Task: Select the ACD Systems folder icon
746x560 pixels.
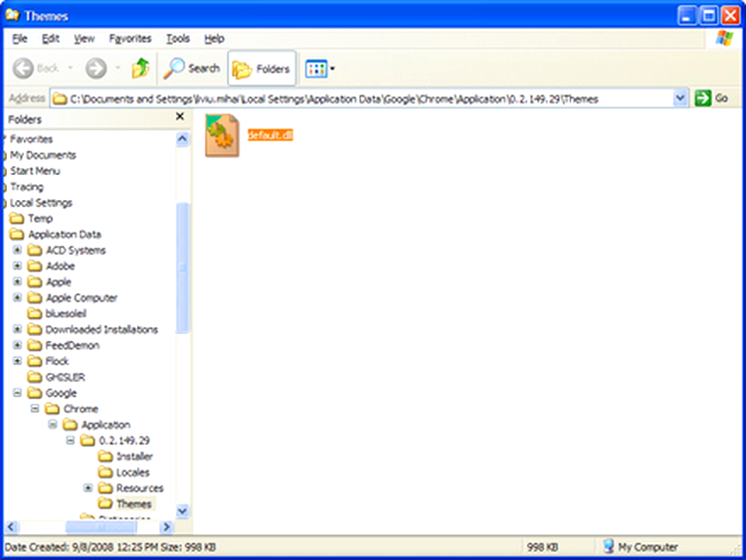Action: pyautogui.click(x=34, y=250)
